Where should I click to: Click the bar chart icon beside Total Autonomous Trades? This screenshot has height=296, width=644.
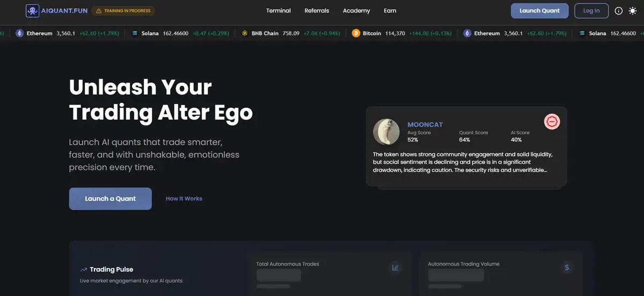click(395, 267)
